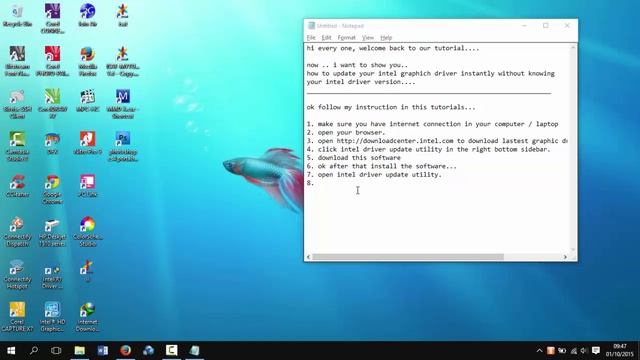The image size is (640, 360).
Task: Maximize the Notepad window
Action: [546, 25]
